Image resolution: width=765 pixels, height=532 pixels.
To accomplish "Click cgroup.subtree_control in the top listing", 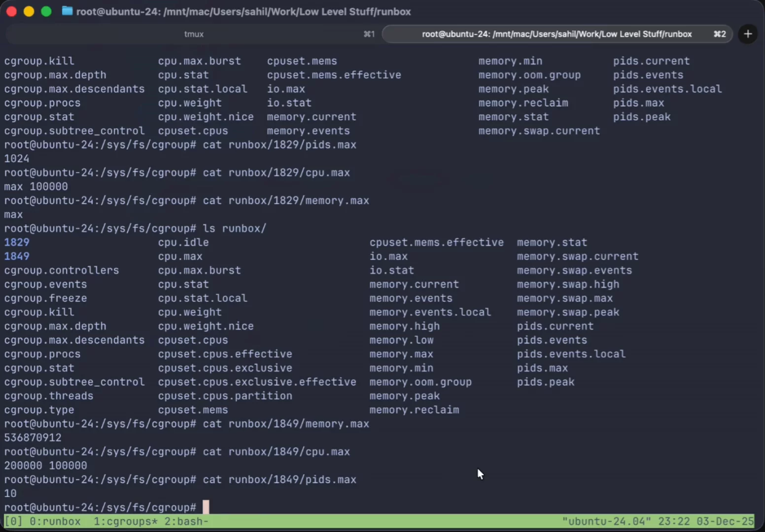I will 74,131.
